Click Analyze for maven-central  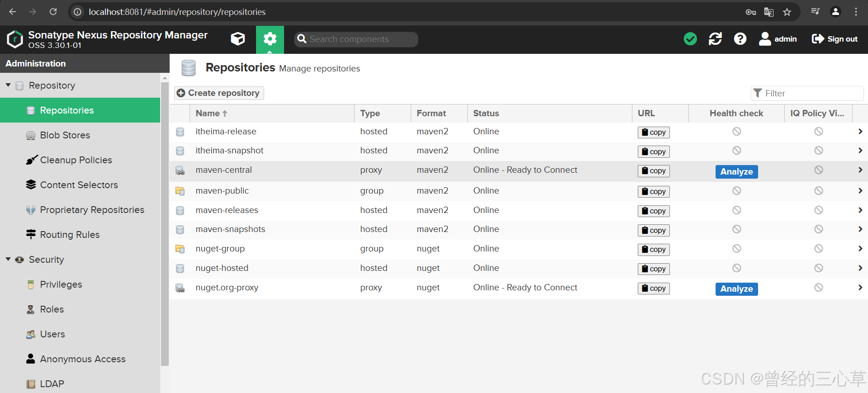[x=736, y=172]
